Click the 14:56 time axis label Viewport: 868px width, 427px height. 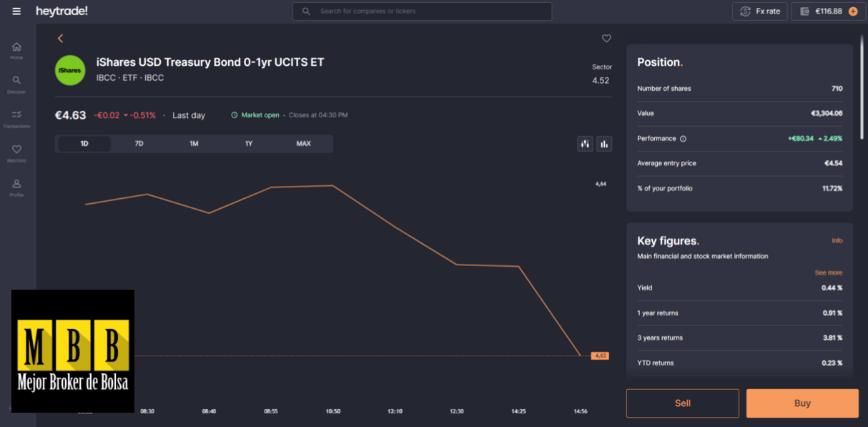click(581, 411)
